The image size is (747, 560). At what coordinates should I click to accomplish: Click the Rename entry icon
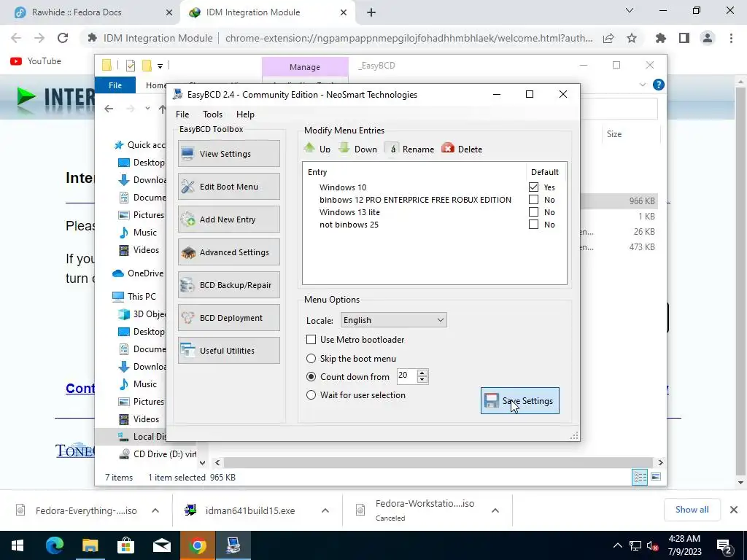(x=392, y=149)
